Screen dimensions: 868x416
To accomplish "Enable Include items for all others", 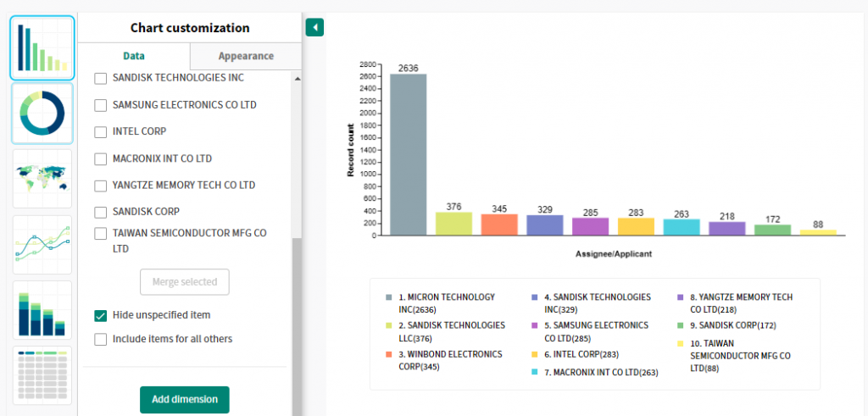I will [100, 339].
